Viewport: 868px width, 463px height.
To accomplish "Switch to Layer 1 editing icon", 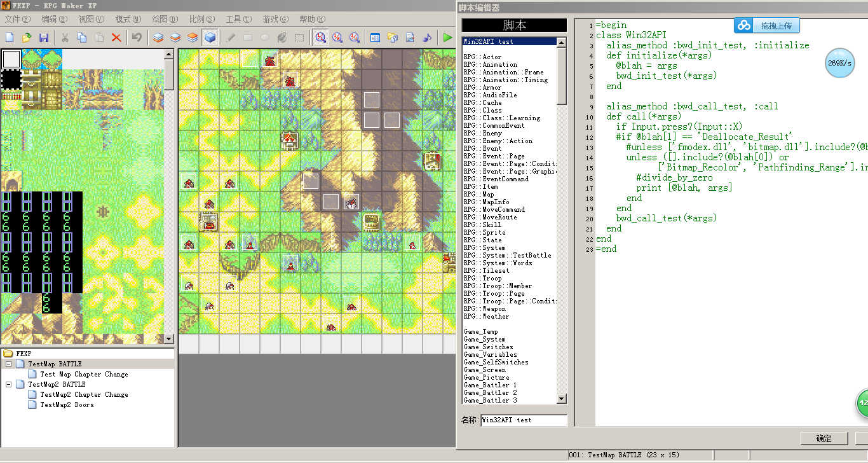I will pyautogui.click(x=158, y=38).
